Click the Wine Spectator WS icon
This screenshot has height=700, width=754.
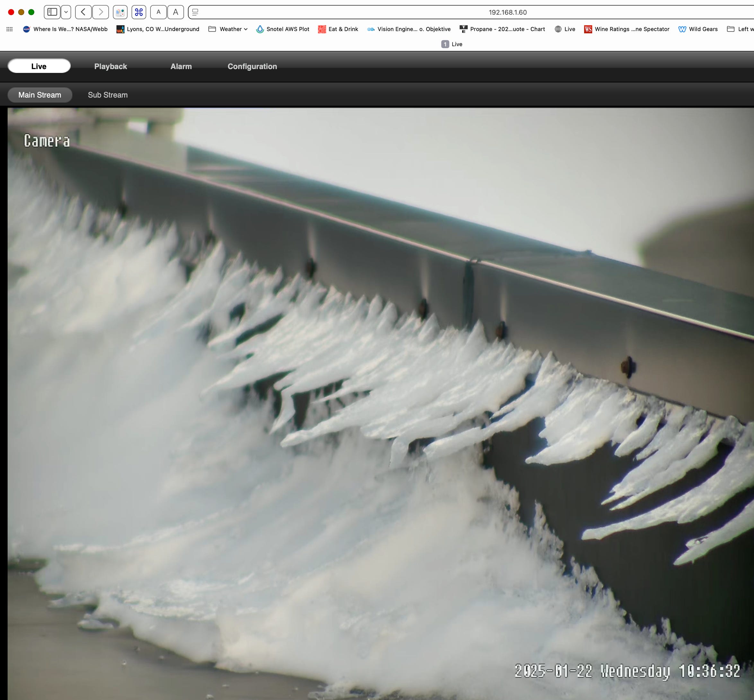588,29
